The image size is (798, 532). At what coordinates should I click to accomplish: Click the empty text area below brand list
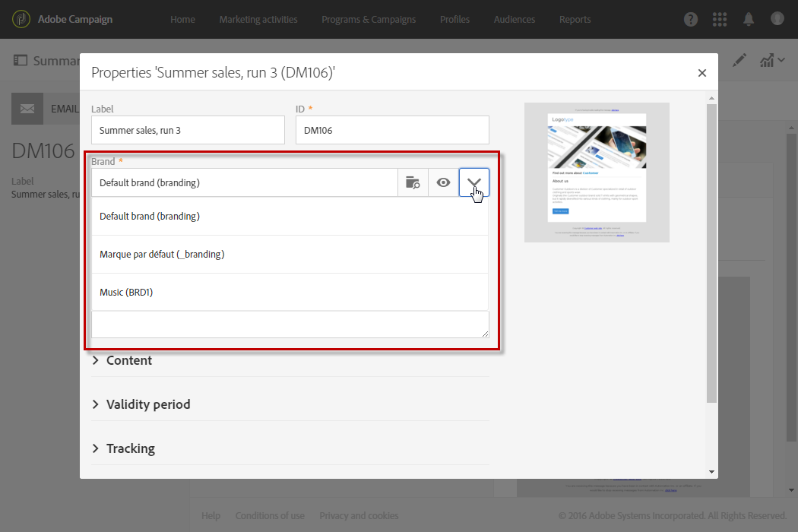290,325
